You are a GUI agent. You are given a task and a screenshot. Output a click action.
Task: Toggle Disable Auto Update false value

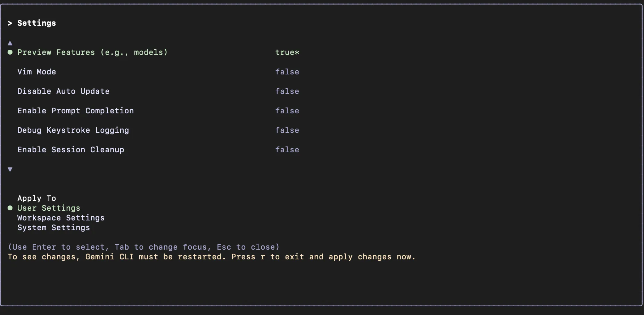pyautogui.click(x=287, y=91)
